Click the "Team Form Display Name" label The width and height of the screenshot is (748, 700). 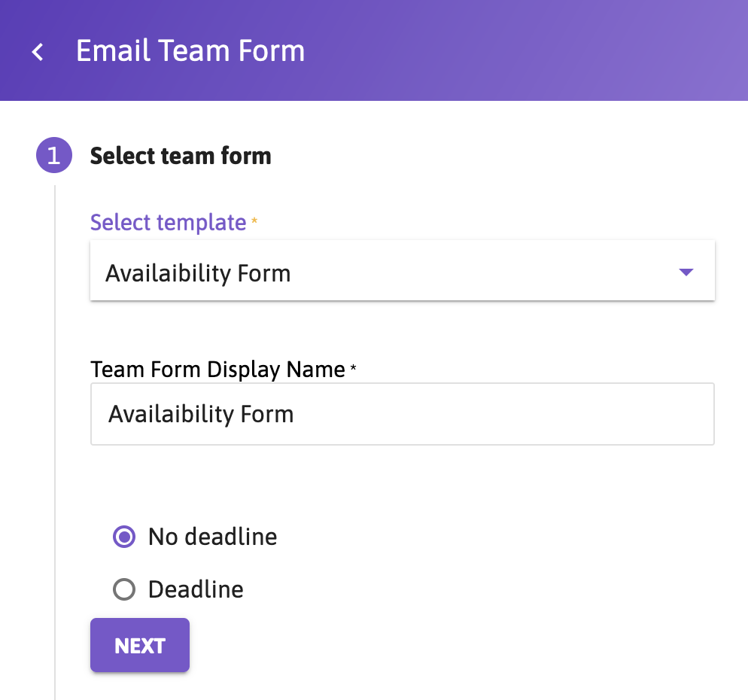coord(217,370)
